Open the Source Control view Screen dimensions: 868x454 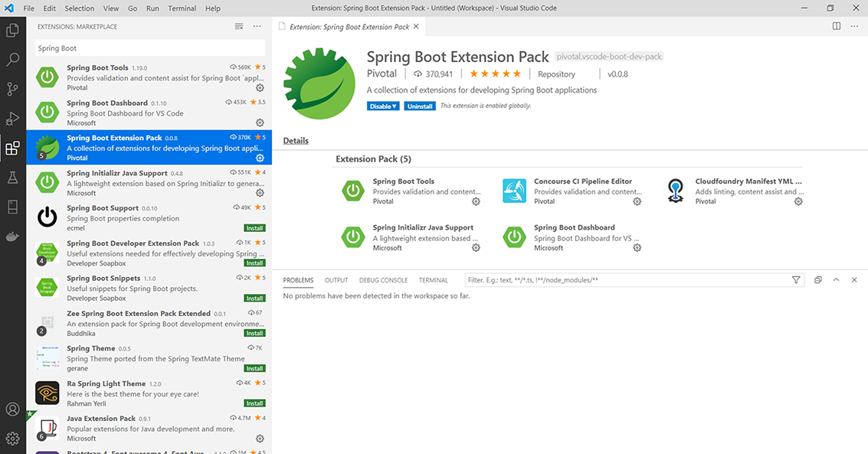click(x=11, y=89)
